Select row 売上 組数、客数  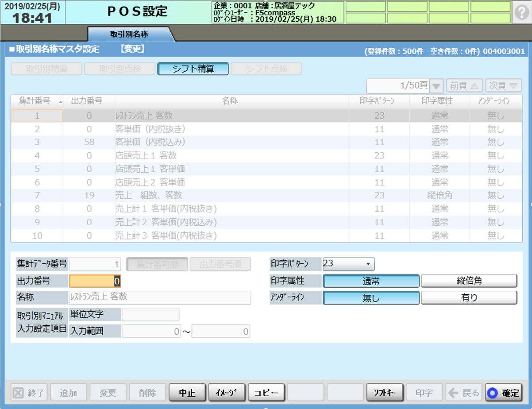(266, 196)
